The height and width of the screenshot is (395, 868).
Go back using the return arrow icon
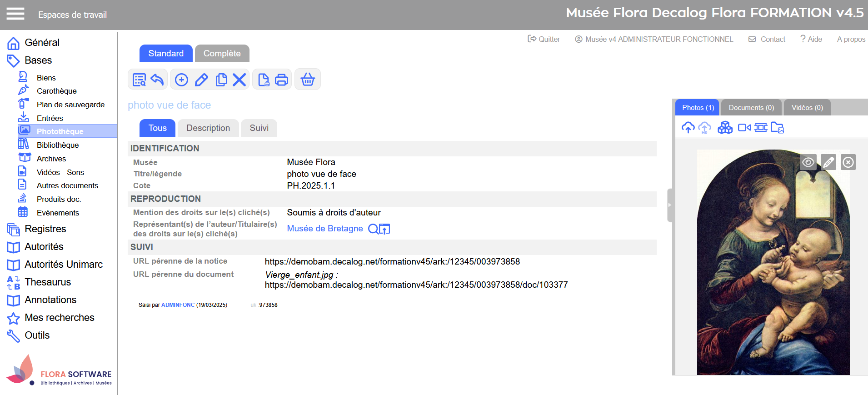point(157,80)
